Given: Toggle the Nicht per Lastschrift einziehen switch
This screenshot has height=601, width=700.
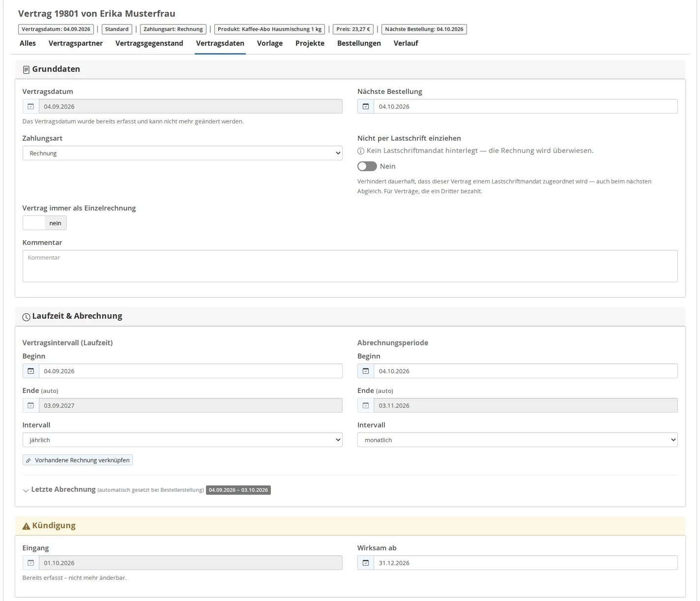Looking at the screenshot, I should click(367, 166).
